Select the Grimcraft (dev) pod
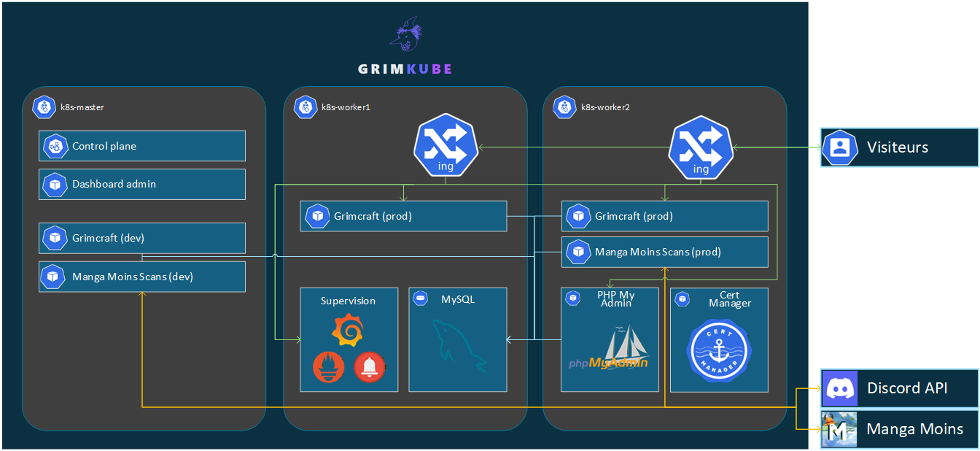 click(142, 238)
